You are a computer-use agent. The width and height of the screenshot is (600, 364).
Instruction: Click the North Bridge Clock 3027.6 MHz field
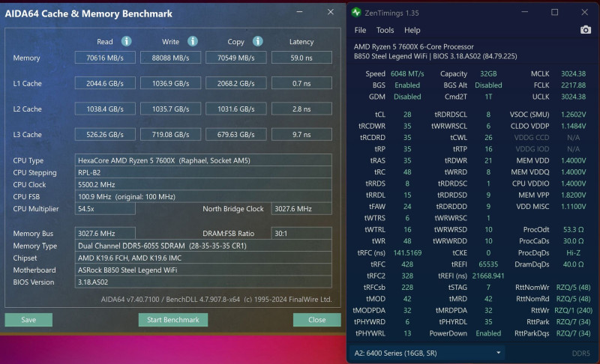(x=301, y=209)
